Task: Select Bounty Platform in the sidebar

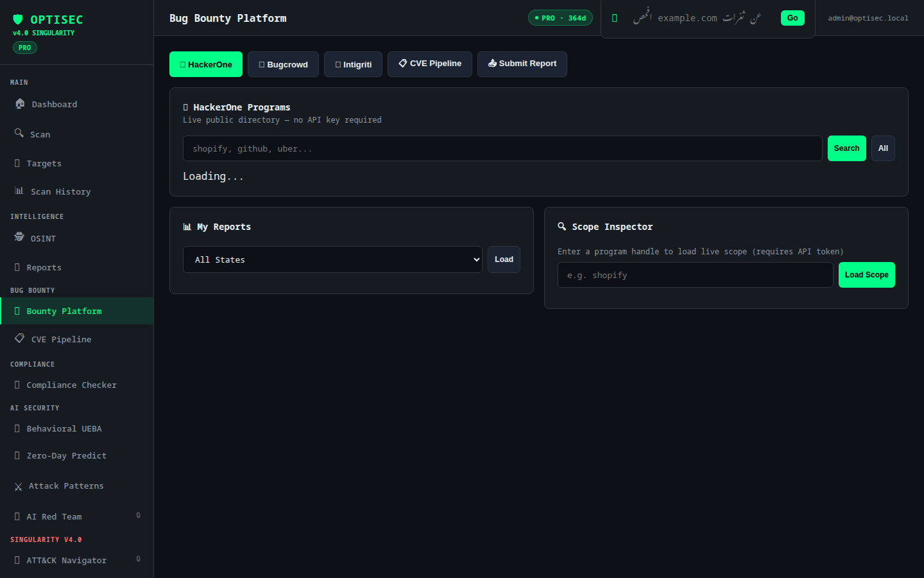Action: click(x=77, y=311)
